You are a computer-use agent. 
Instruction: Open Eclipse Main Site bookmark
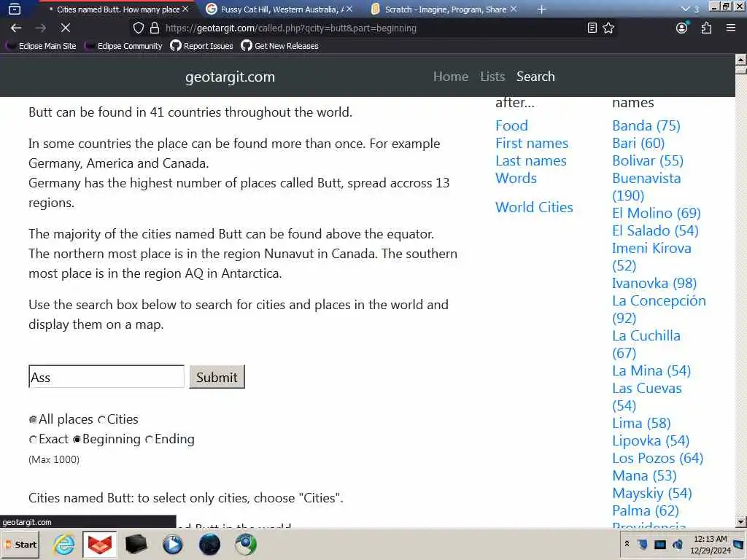41,46
